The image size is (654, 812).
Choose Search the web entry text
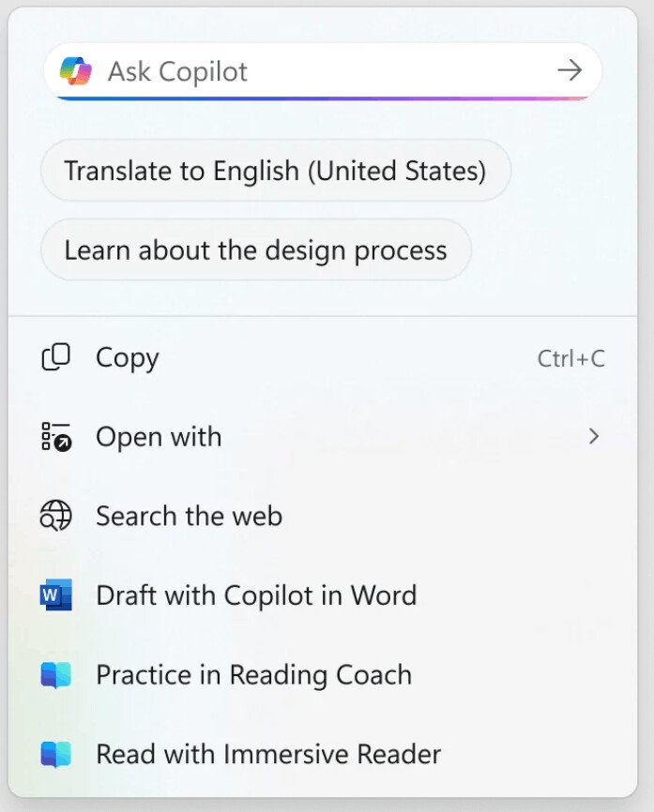pos(190,516)
